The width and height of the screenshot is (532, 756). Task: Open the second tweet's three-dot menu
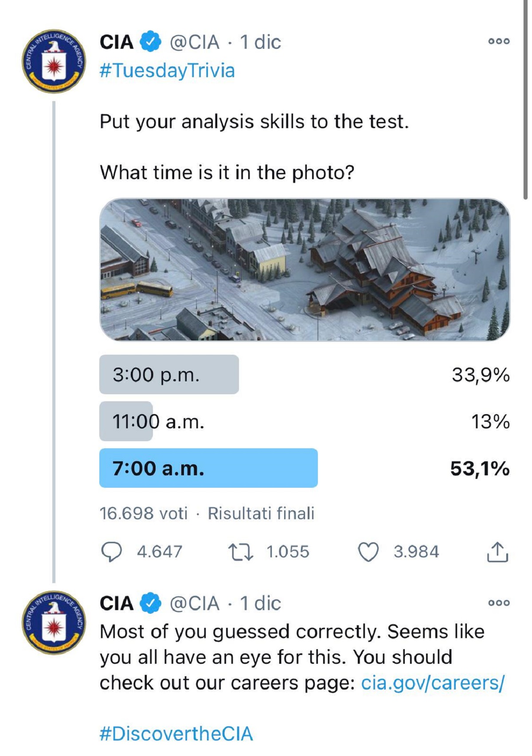point(499,603)
